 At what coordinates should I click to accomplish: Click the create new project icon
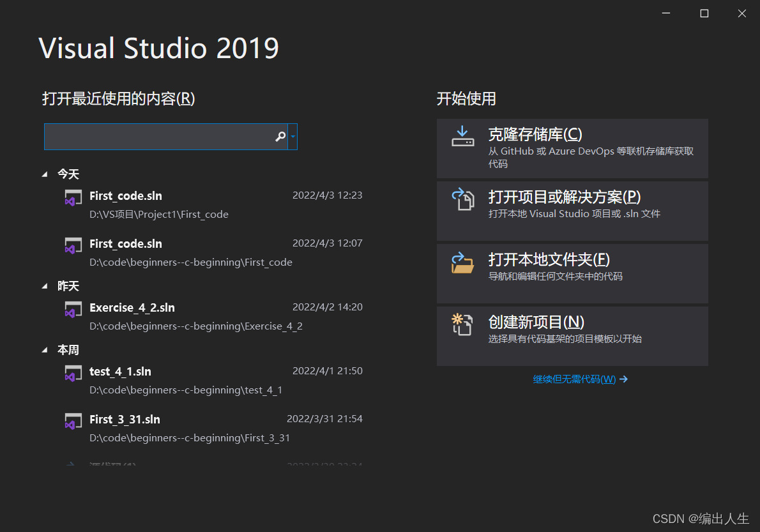(462, 324)
